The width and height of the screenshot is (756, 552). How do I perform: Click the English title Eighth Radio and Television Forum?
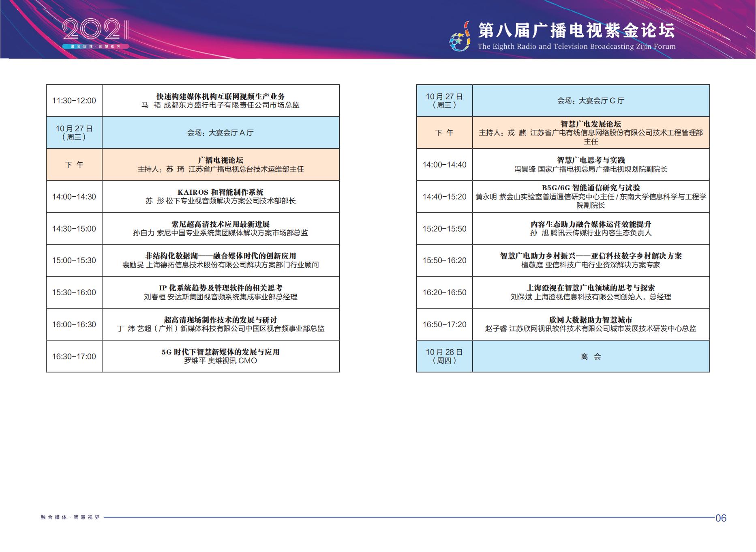click(576, 46)
